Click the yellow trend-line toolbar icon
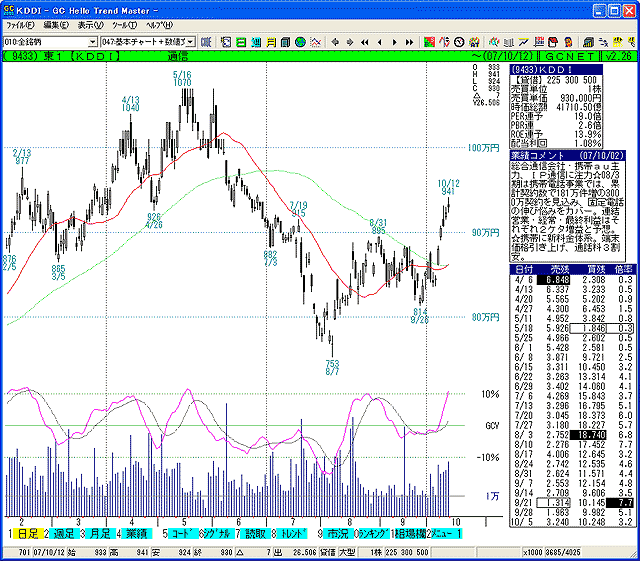 (524, 42)
